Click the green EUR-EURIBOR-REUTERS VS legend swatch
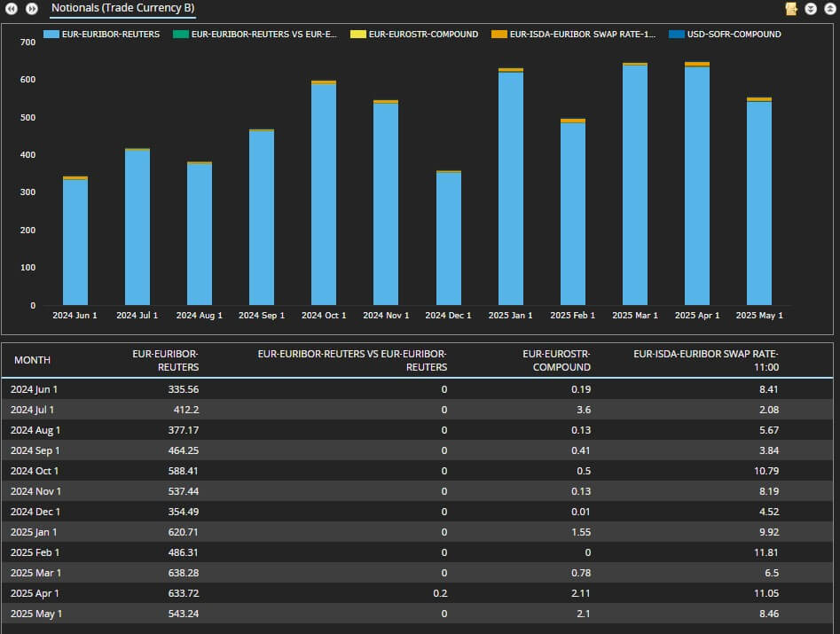840x634 pixels. click(180, 35)
